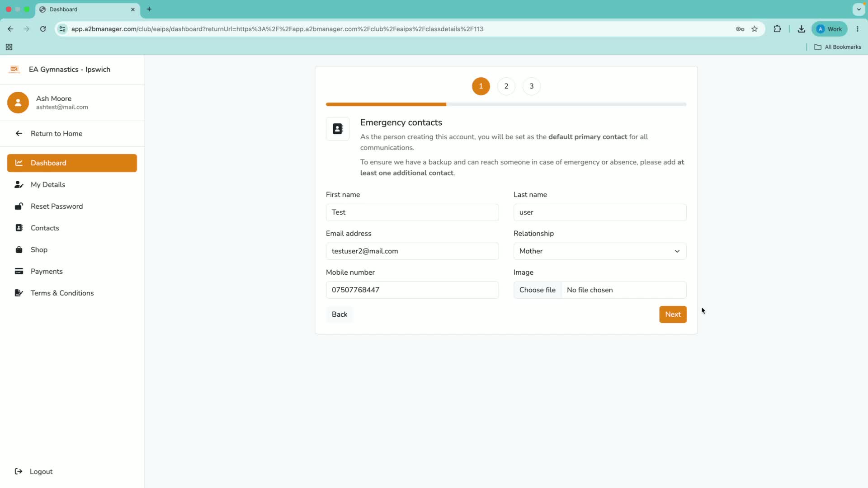Open the Relationship dropdown
868x488 pixels.
point(600,251)
